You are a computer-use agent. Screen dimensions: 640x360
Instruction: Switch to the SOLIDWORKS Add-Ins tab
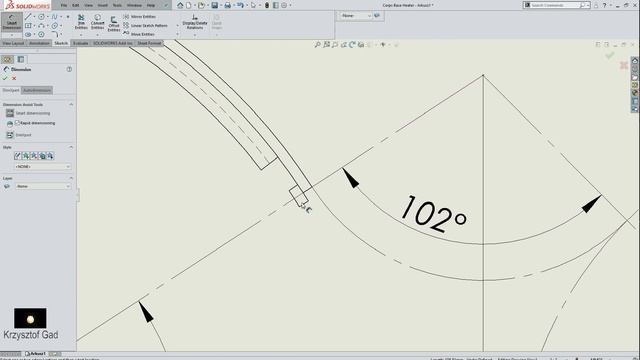[x=113, y=43]
